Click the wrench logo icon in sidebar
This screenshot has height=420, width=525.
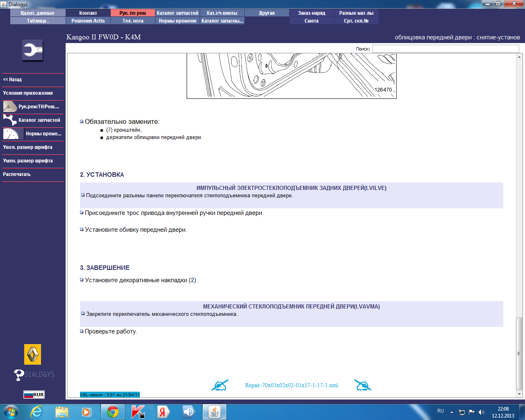coord(33,51)
